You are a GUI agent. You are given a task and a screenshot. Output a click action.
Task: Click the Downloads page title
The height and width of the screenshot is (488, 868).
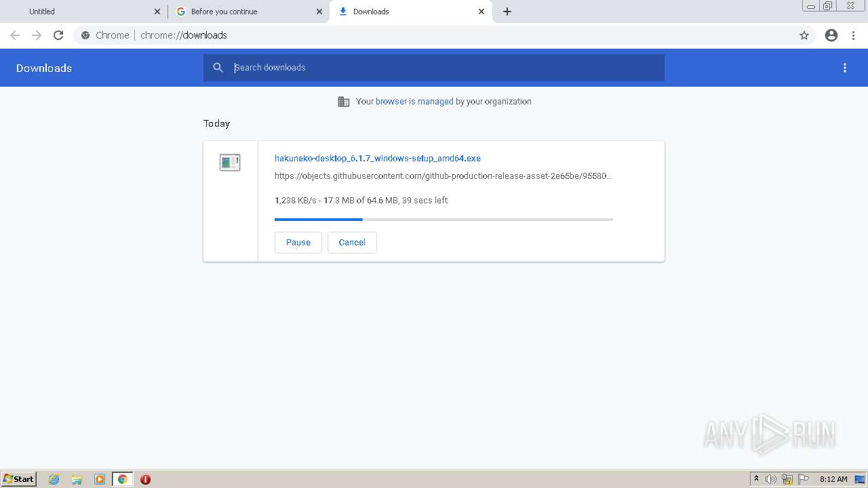click(44, 68)
